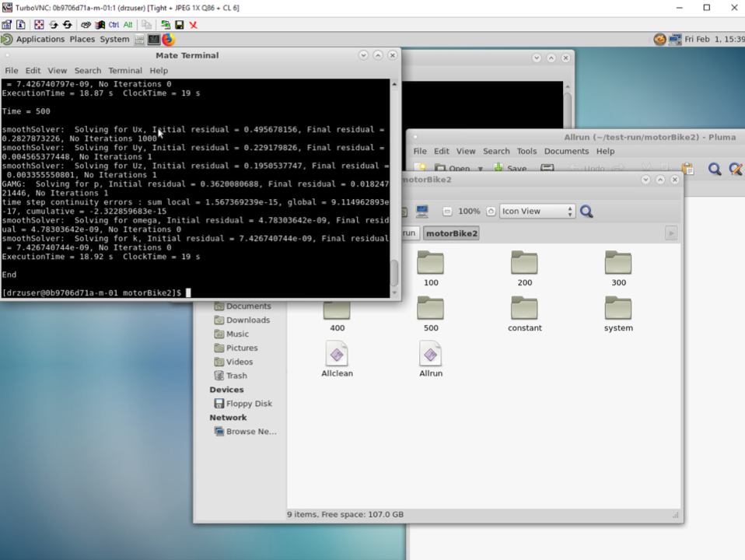
Task: Open Help menu in Mate Terminal
Action: click(x=159, y=70)
